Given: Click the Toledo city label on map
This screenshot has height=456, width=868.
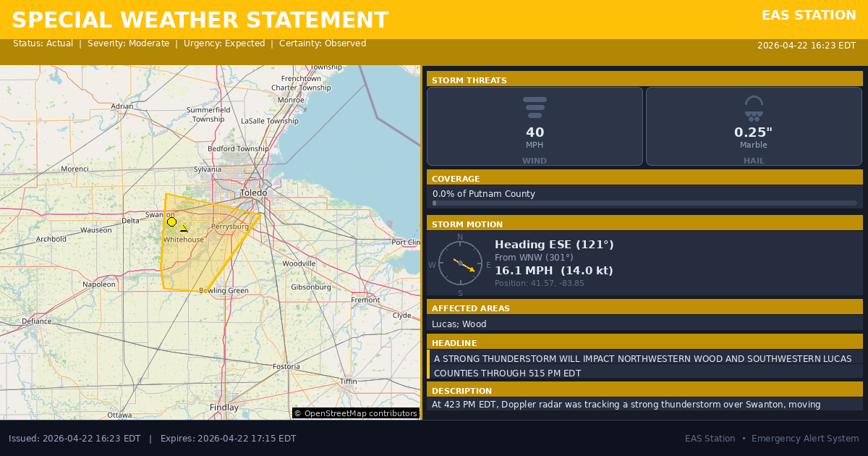Looking at the screenshot, I should pos(254,193).
